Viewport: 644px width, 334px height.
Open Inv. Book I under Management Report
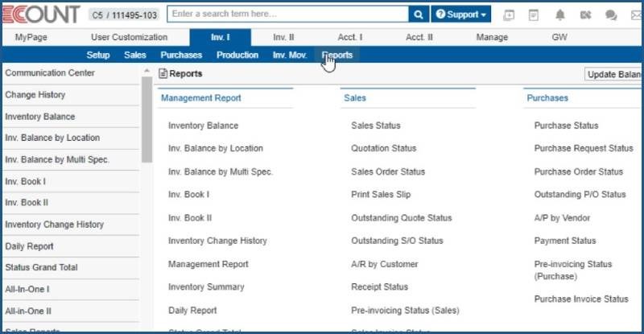point(188,195)
